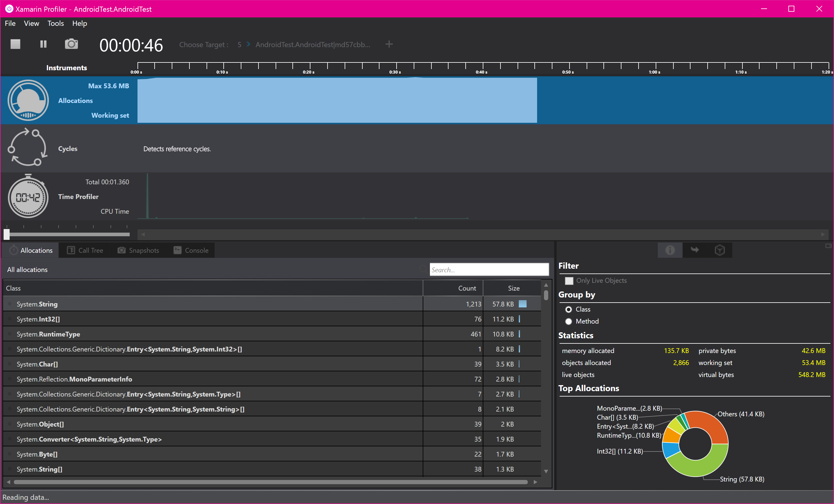Switch to the Call Tree tab
This screenshot has height=504, width=834.
[x=85, y=250]
